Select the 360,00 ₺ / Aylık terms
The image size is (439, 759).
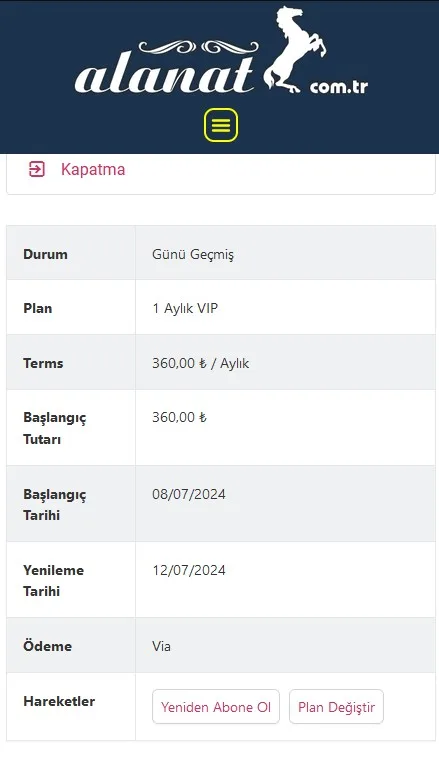[200, 363]
